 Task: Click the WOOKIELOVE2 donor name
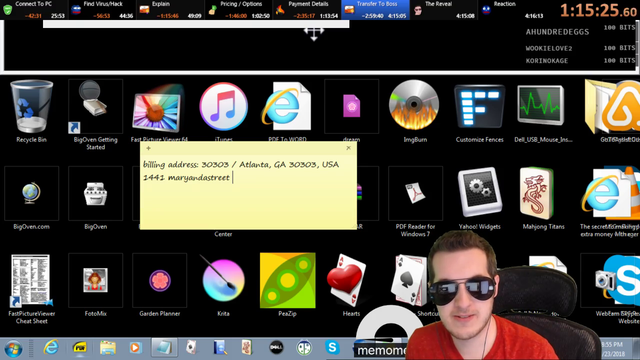[549, 48]
